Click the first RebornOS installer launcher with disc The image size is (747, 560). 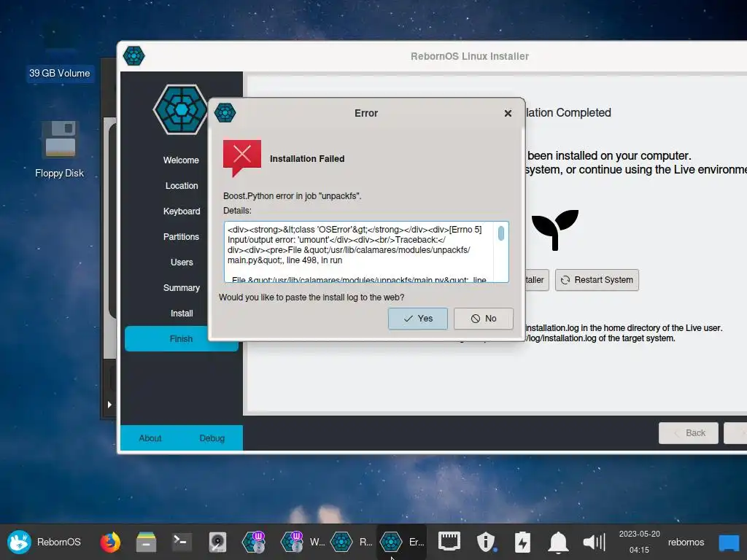(253, 542)
